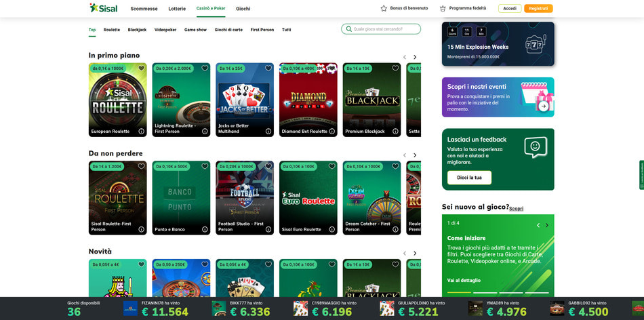This screenshot has width=644, height=320.
Task: Favorite Dream Catcher - First Person with heart
Action: (x=395, y=166)
